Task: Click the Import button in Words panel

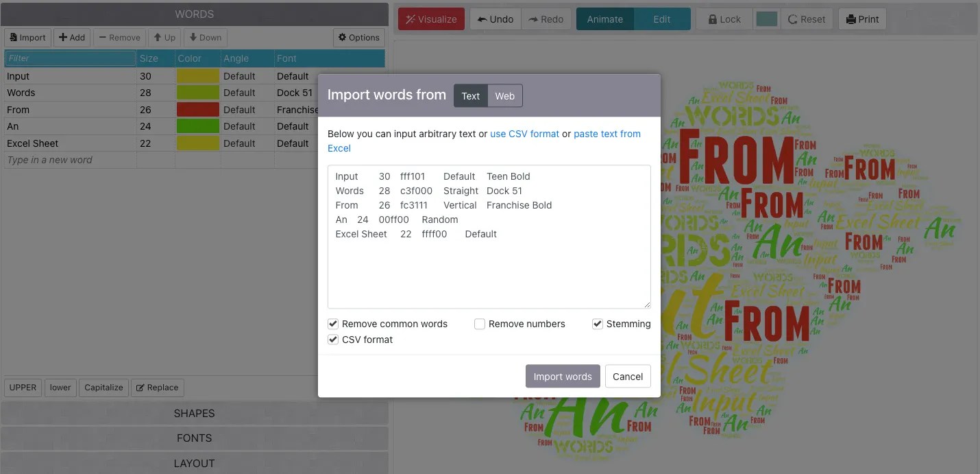Action: click(x=27, y=38)
